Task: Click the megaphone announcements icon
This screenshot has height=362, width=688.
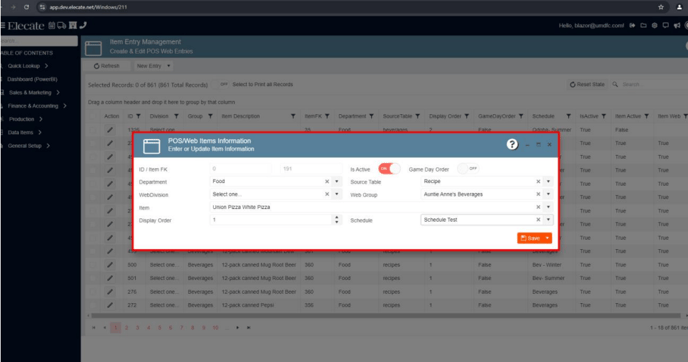Action: 677,25
